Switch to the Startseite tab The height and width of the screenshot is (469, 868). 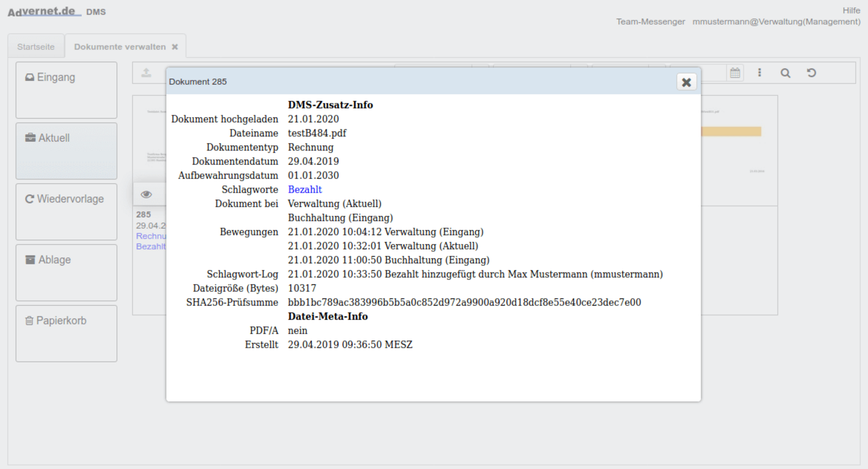[x=36, y=47]
